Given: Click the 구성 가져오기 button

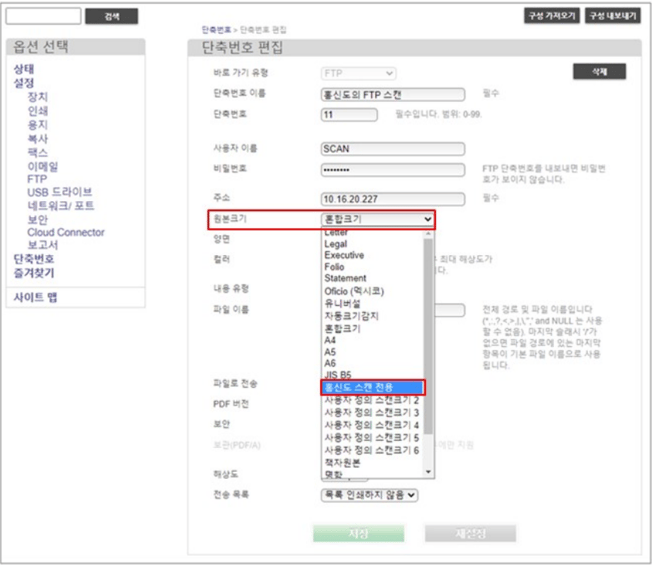Looking at the screenshot, I should 553,16.
